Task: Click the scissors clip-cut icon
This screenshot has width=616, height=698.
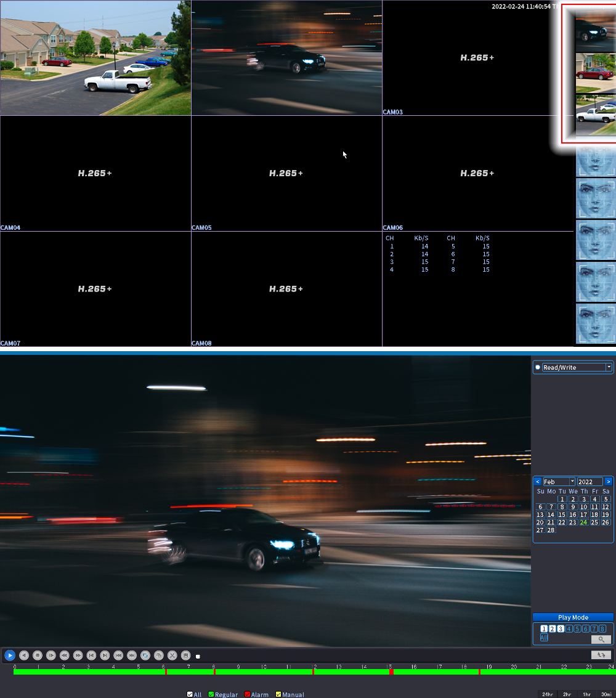Action: pyautogui.click(x=172, y=655)
